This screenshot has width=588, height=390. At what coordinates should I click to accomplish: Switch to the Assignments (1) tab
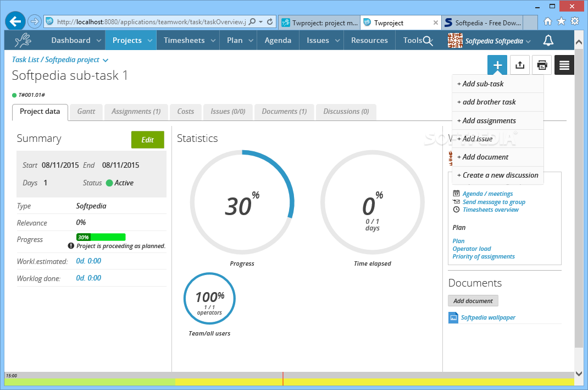136,112
